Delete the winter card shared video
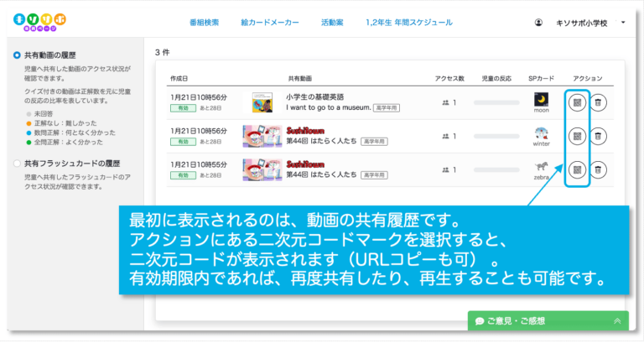The image size is (644, 343). pyautogui.click(x=598, y=136)
